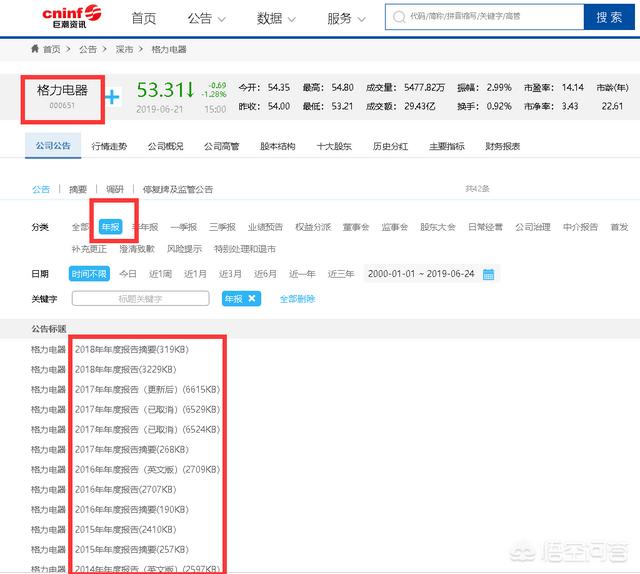
Task: Click the cninf 巨潮资讯 logo
Action: point(71,16)
